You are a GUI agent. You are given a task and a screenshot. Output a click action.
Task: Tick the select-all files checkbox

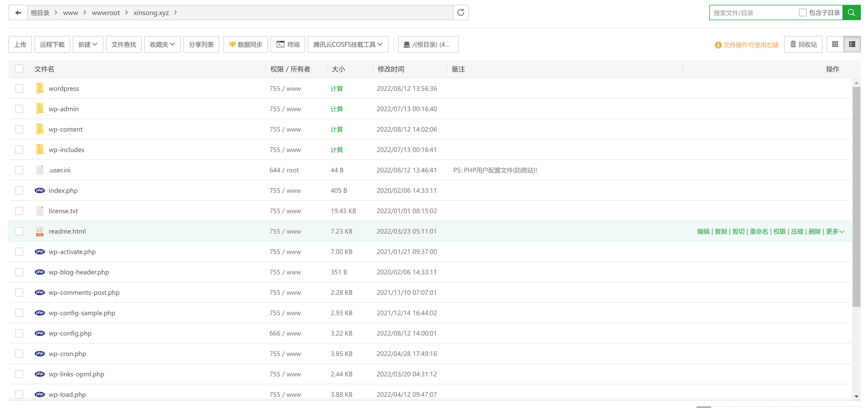[19, 69]
